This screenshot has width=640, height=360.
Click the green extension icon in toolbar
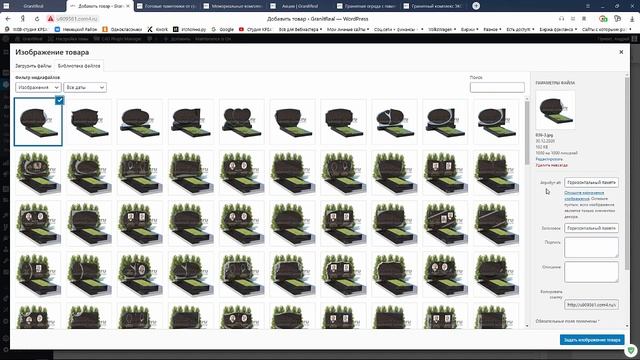(x=603, y=19)
